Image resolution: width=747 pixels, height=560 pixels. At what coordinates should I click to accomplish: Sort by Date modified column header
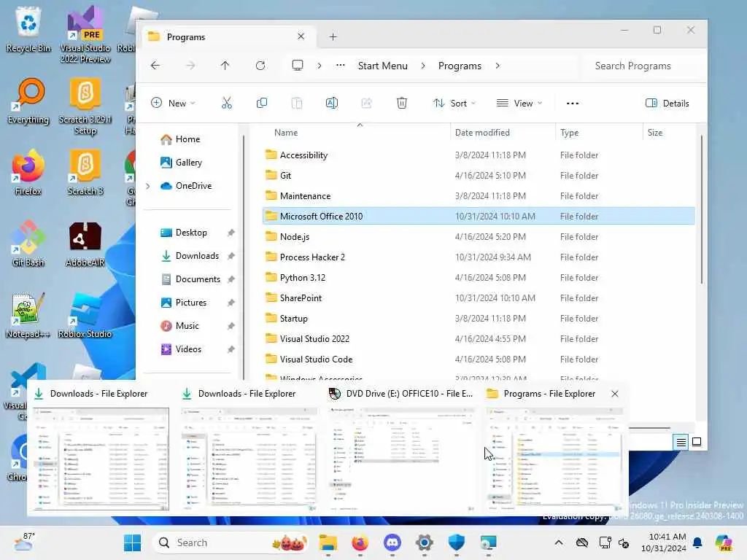[482, 133]
